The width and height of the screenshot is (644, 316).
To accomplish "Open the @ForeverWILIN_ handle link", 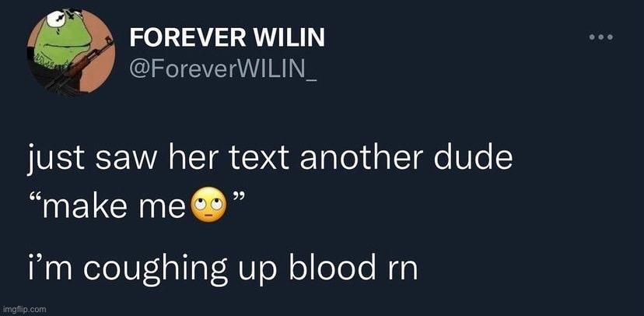I will click(x=223, y=68).
